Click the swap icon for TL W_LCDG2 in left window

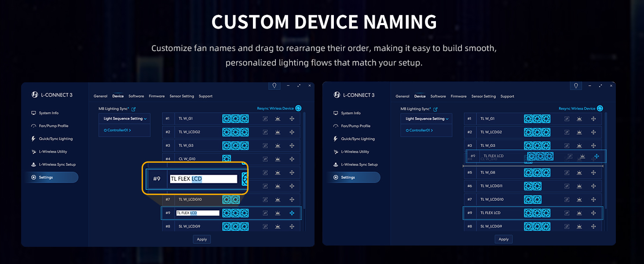(x=265, y=132)
